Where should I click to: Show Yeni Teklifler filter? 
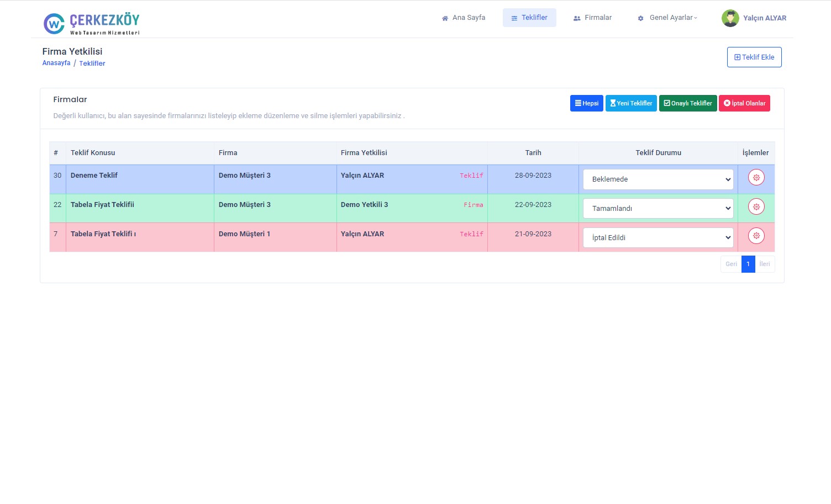click(x=631, y=103)
